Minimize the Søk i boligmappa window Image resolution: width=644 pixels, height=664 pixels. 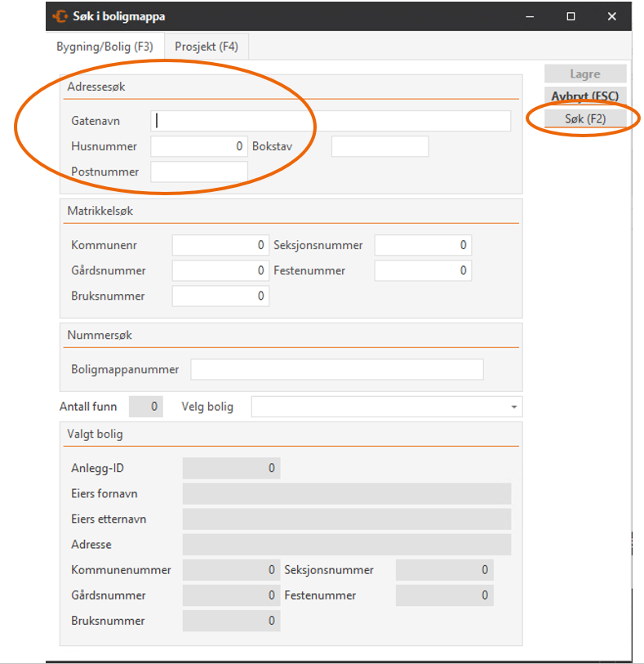click(530, 16)
